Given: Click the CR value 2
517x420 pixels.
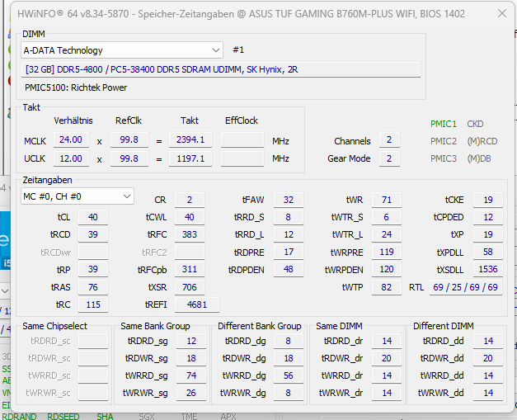Looking at the screenshot, I should pos(190,200).
